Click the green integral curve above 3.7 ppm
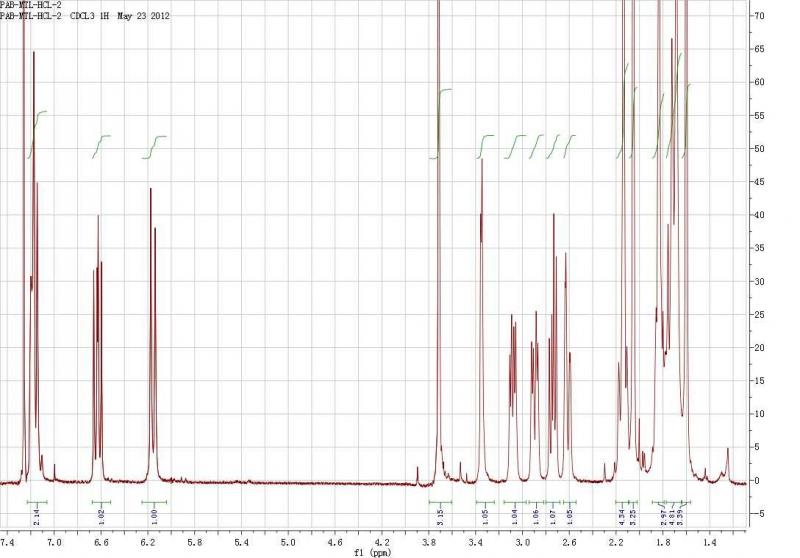The width and height of the screenshot is (800, 558). (440, 123)
